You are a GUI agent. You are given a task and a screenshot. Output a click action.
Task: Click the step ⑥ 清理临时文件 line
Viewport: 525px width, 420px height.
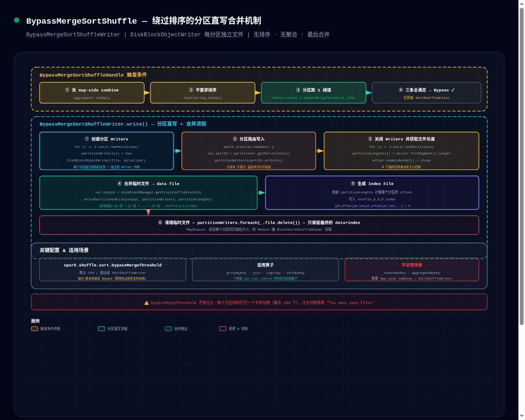(259, 223)
